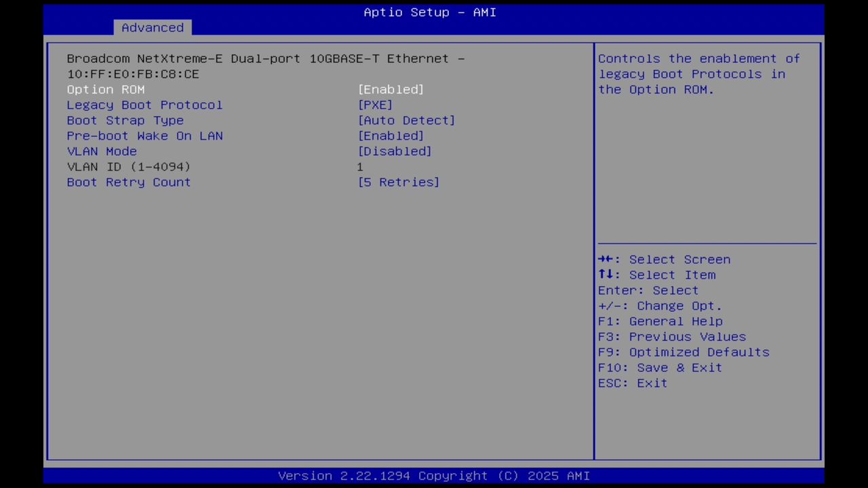Open the Enabled value for Option ROM
Screen dimensions: 868x488
(x=391, y=89)
